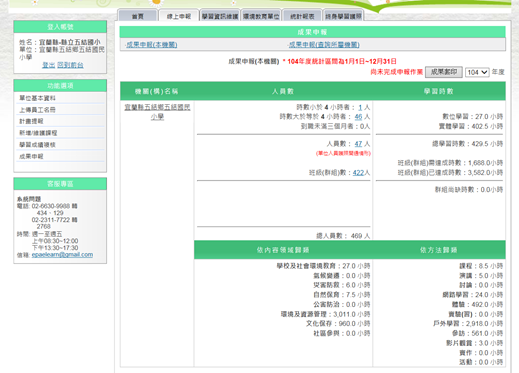
Task: Click the 課程 8.5 小時 row
Action: click(x=481, y=266)
